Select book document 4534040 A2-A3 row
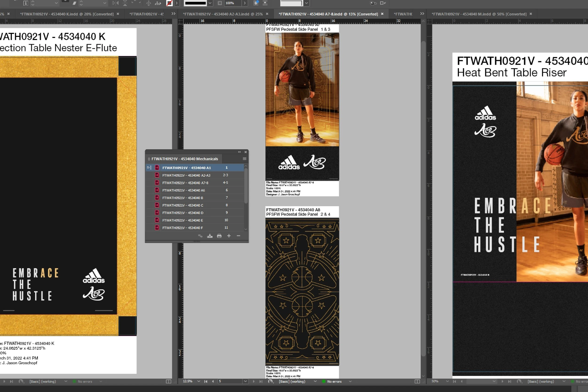This screenshot has height=392, width=588. (x=195, y=175)
